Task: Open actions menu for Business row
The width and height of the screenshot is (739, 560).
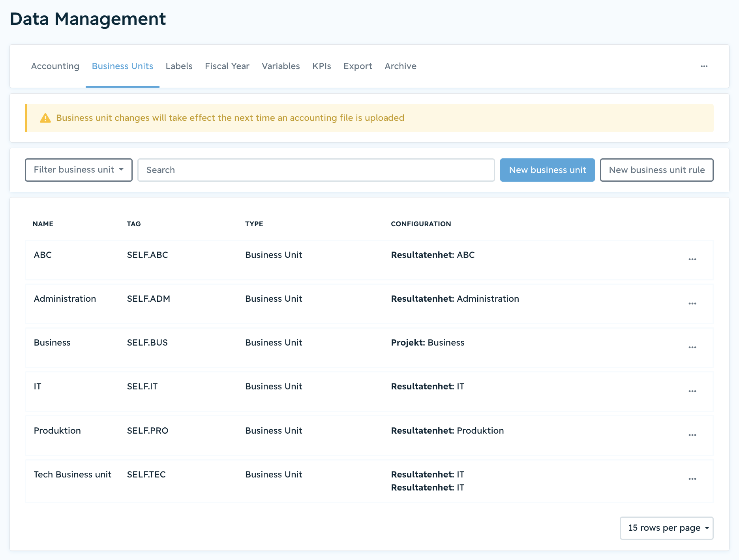Action: [692, 348]
